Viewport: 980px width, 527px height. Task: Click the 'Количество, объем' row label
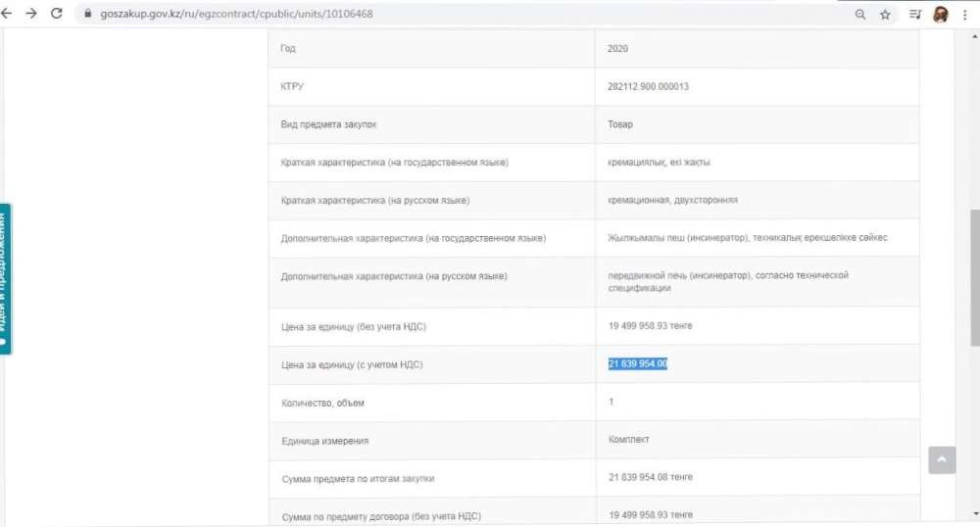pyautogui.click(x=321, y=403)
